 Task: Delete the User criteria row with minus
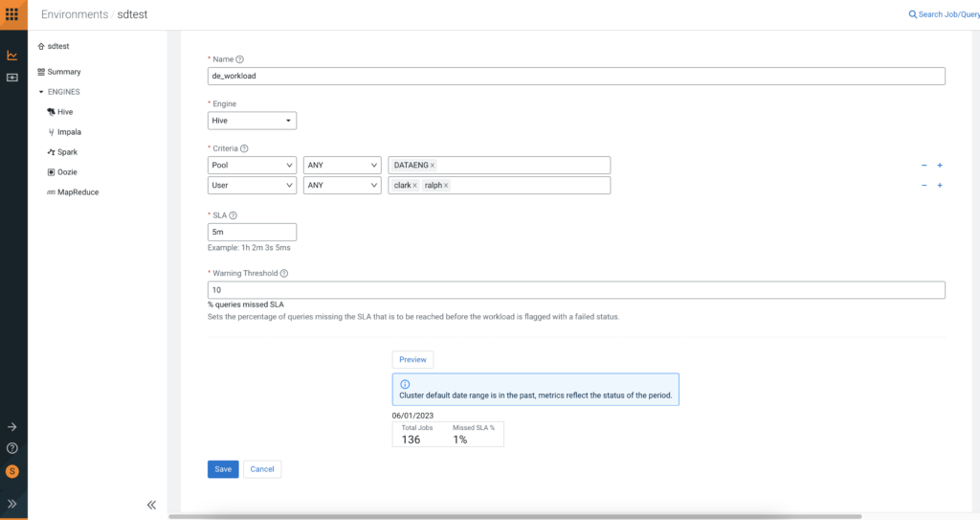(x=924, y=186)
